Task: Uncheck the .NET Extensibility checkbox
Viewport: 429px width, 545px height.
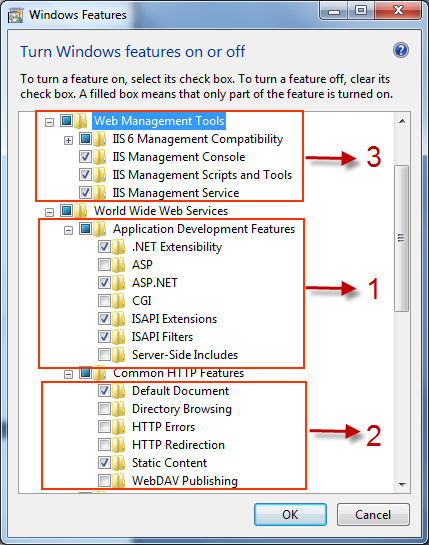Action: (104, 247)
